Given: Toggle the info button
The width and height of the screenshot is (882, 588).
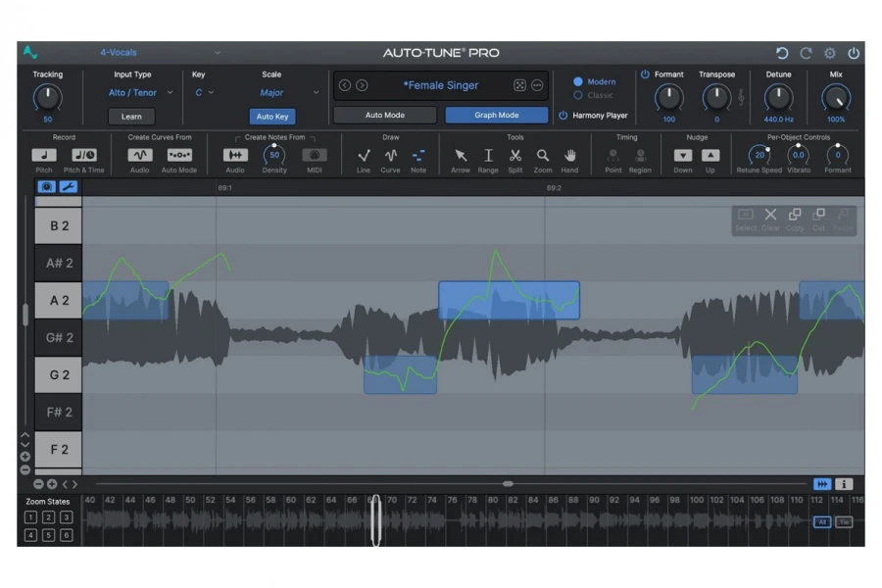Looking at the screenshot, I should [844, 484].
